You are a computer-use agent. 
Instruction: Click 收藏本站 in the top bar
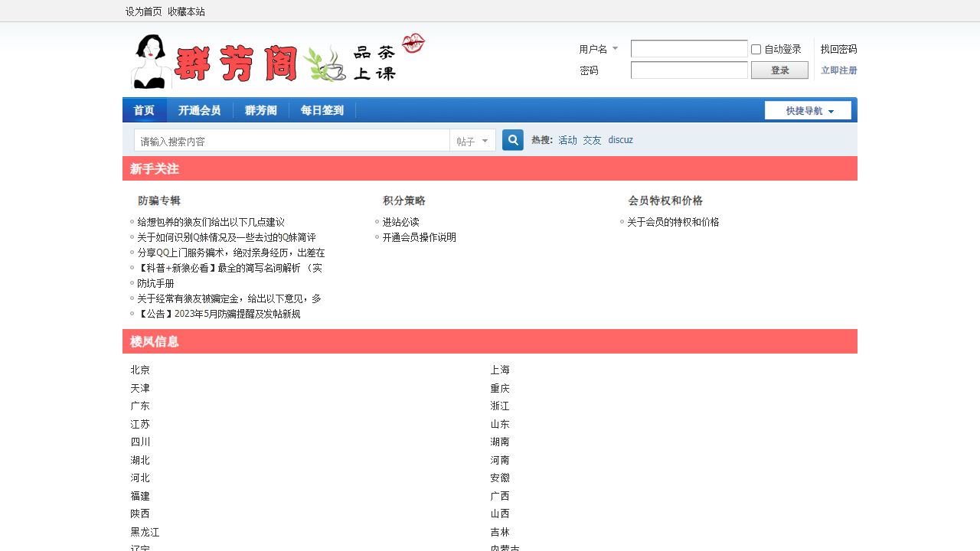[186, 11]
